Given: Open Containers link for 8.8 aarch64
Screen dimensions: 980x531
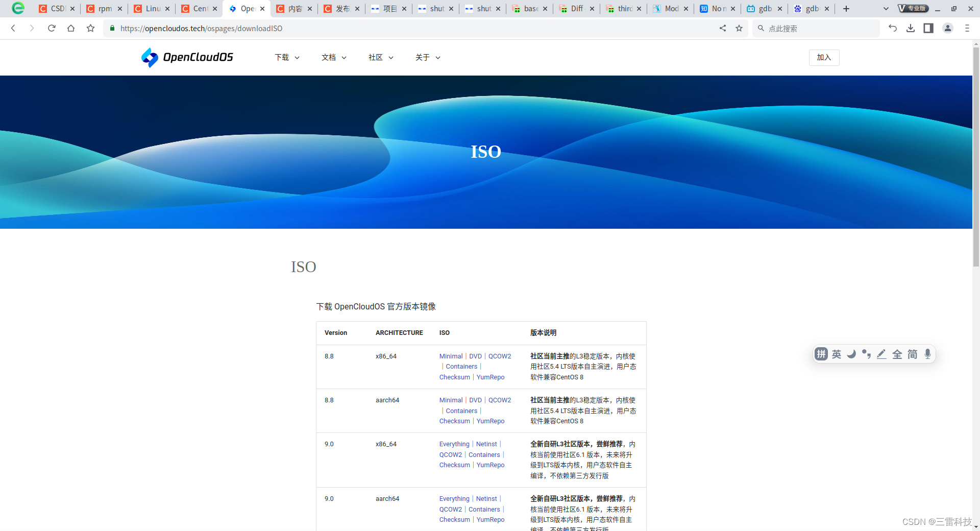Looking at the screenshot, I should point(461,411).
